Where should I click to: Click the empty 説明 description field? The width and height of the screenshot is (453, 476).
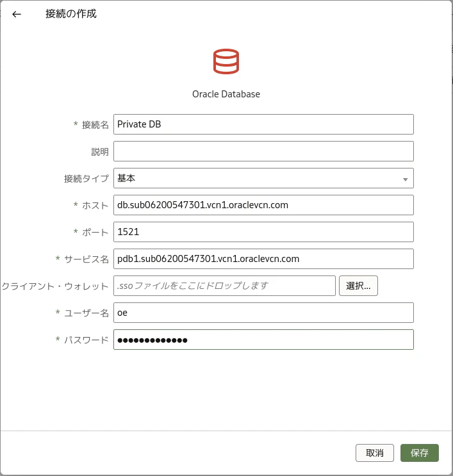click(x=263, y=151)
